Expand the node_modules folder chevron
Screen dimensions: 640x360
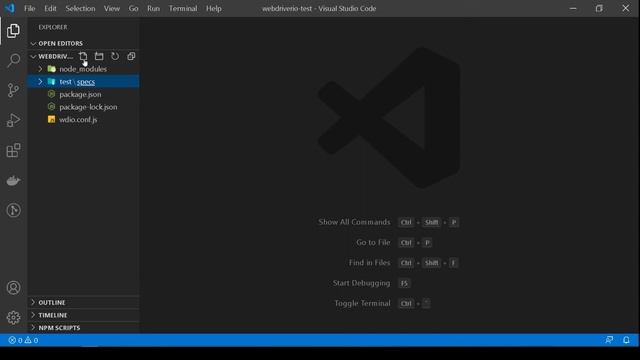[x=40, y=69]
